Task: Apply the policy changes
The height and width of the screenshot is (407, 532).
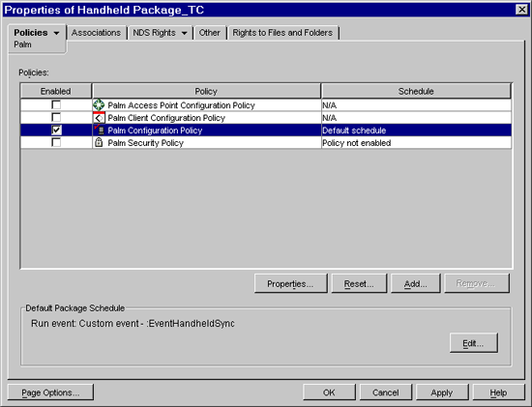Action: tap(442, 392)
